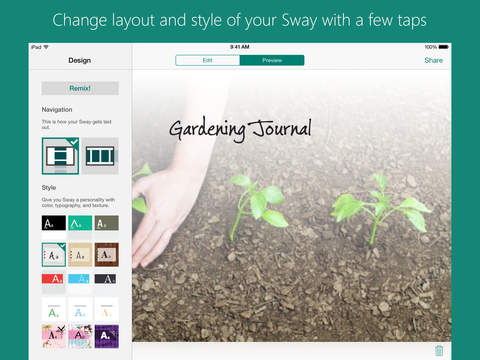The height and width of the screenshot is (360, 480).
Task: Tap the battery indicator in status bar
Action: click(x=443, y=47)
